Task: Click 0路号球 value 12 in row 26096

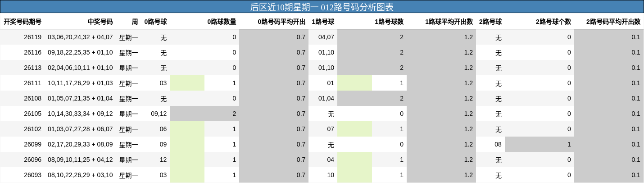Action: tap(163, 160)
